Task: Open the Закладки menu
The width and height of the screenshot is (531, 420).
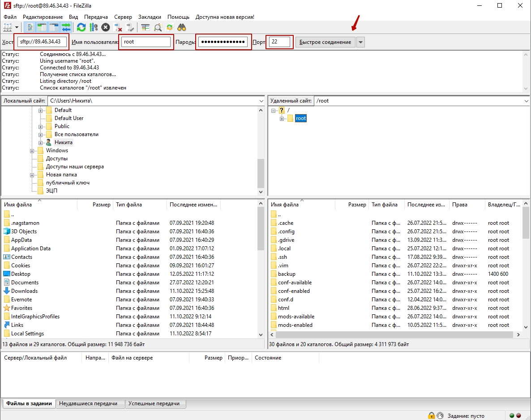Action: pos(150,17)
